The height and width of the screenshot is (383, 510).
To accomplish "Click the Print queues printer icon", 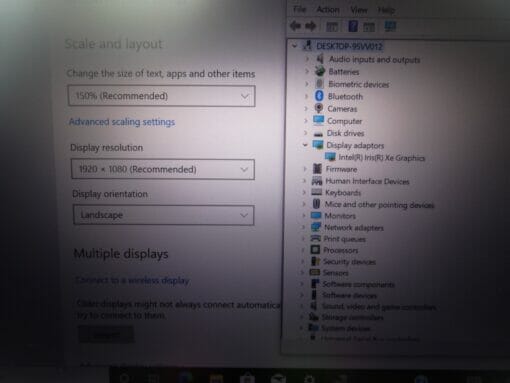I will (315, 239).
